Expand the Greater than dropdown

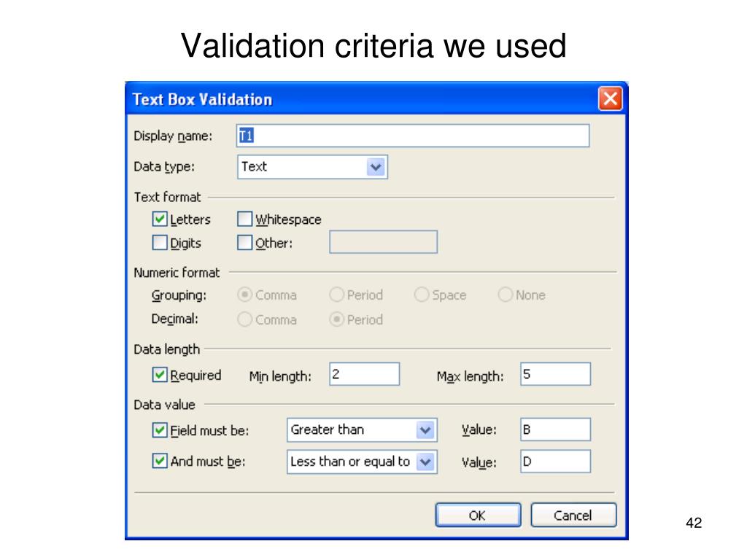(425, 430)
